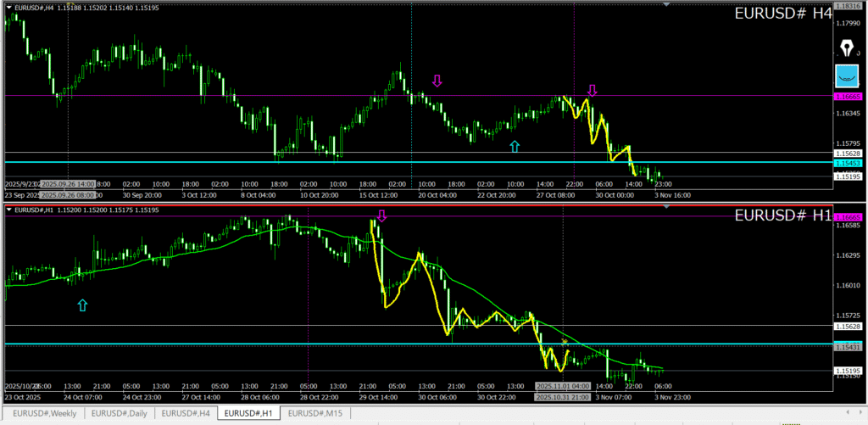Viewport: 868px width, 425px height.
Task: Select the EURUSD#,H4 chart tab
Action: (186, 413)
